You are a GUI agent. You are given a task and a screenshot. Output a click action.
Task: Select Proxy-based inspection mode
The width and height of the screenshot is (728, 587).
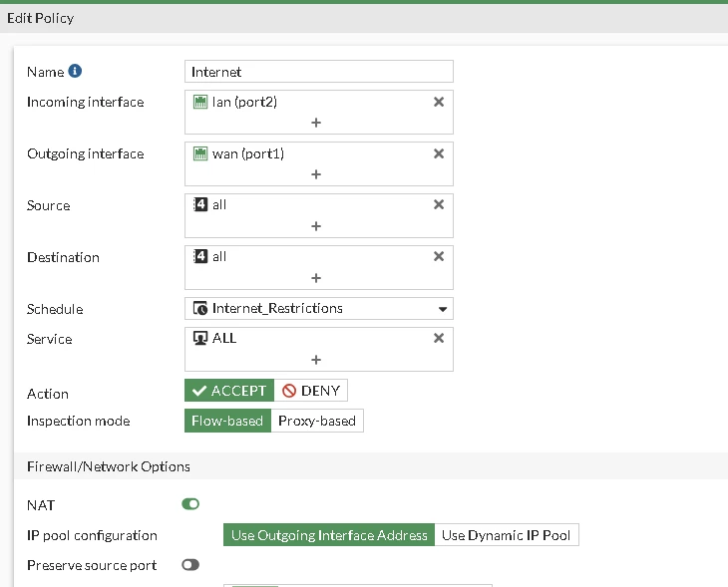coord(317,421)
